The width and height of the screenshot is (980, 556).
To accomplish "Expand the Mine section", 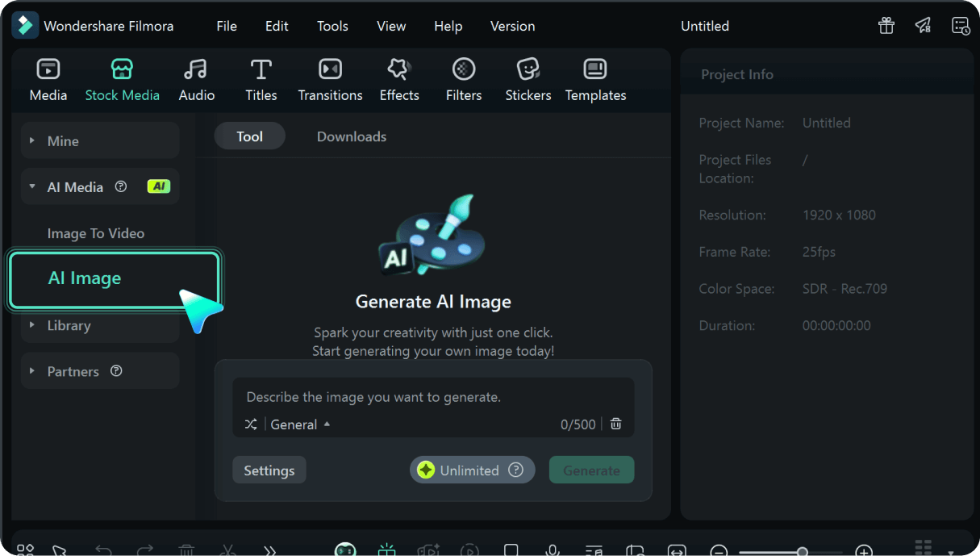I will point(100,140).
